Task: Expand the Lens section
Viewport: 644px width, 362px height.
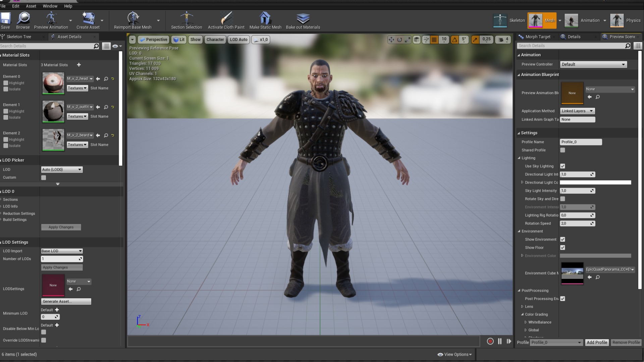Action: tap(522, 306)
